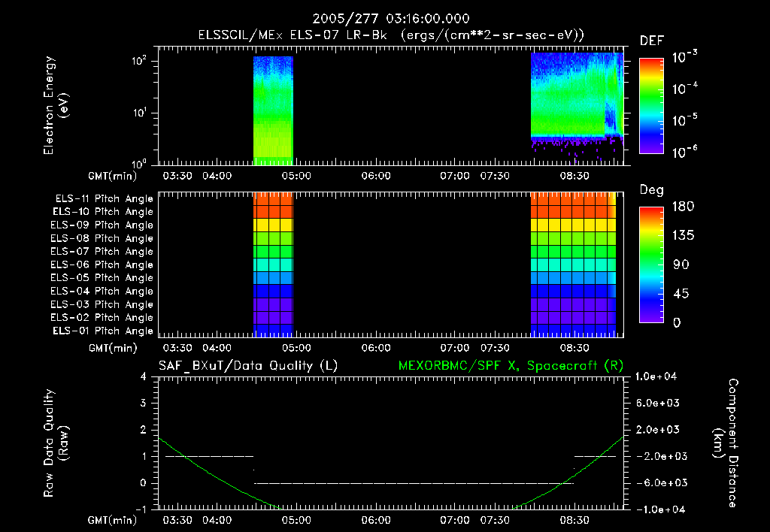This screenshot has height=532, width=770.
Task: Click the ELS-08 Pitch Angle row label
Action: [102, 238]
